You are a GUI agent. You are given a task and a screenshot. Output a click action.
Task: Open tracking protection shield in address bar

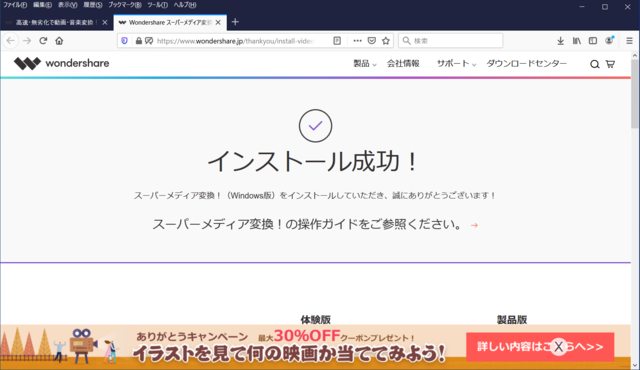(124, 41)
